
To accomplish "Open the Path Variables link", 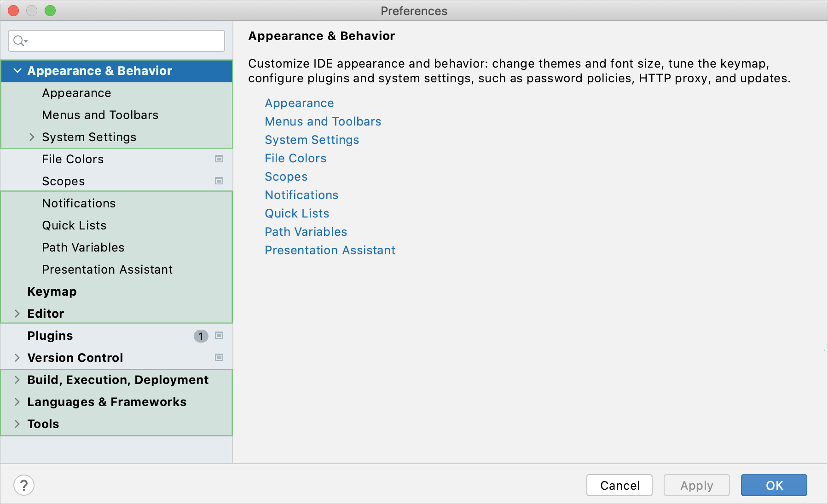I will 306,232.
